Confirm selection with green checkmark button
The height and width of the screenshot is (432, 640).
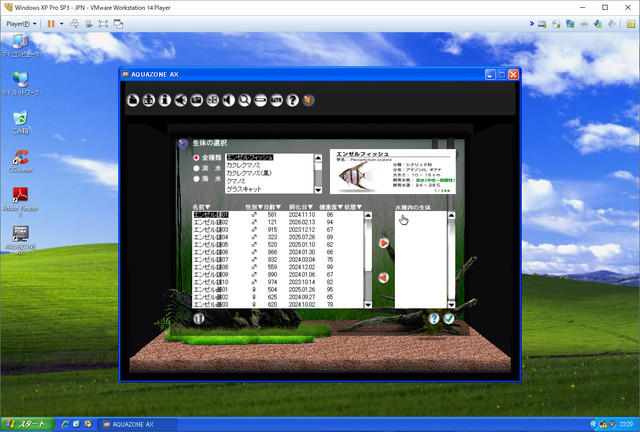[449, 318]
